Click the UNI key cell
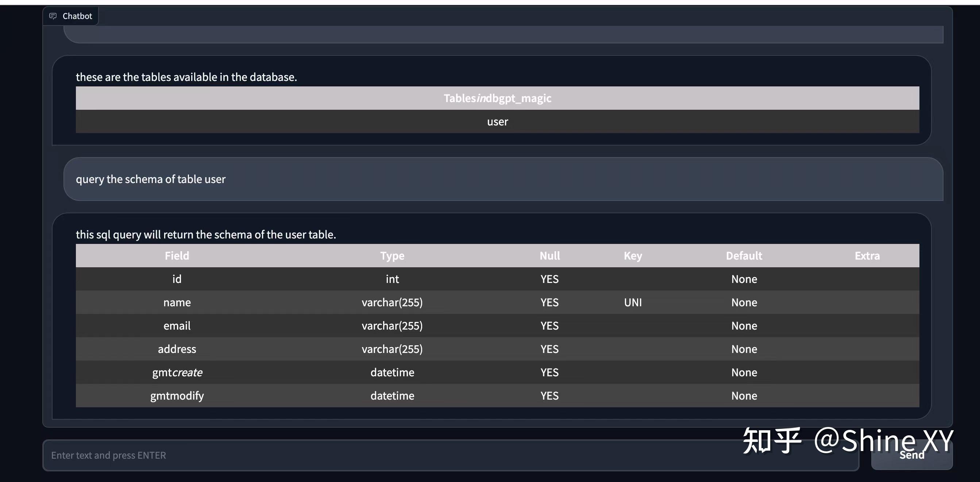This screenshot has width=980, height=482. 633,302
